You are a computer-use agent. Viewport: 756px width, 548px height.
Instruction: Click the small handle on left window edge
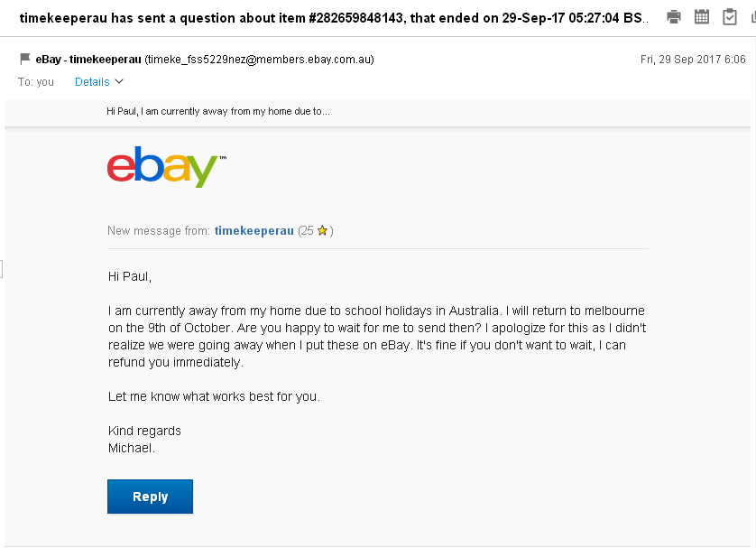[x=2, y=268]
